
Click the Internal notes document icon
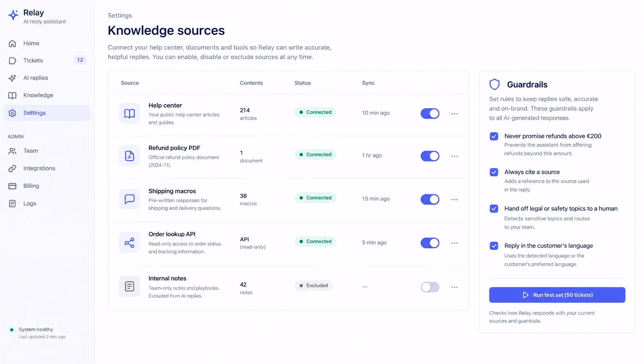click(x=129, y=287)
